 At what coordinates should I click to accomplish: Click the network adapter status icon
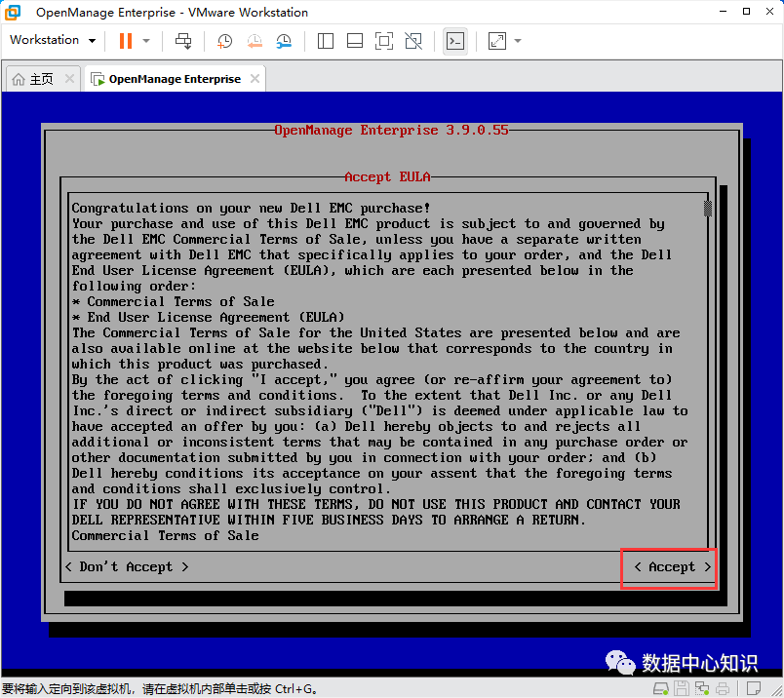(702, 688)
